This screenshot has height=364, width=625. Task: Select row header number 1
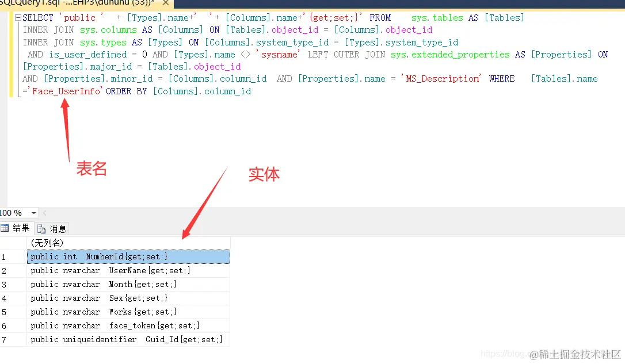[x=13, y=257]
